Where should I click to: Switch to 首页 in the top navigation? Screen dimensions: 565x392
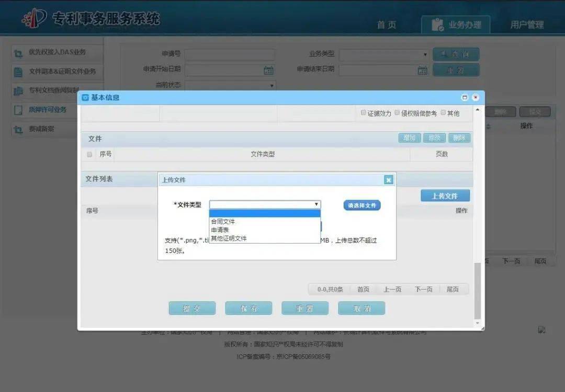coord(387,24)
